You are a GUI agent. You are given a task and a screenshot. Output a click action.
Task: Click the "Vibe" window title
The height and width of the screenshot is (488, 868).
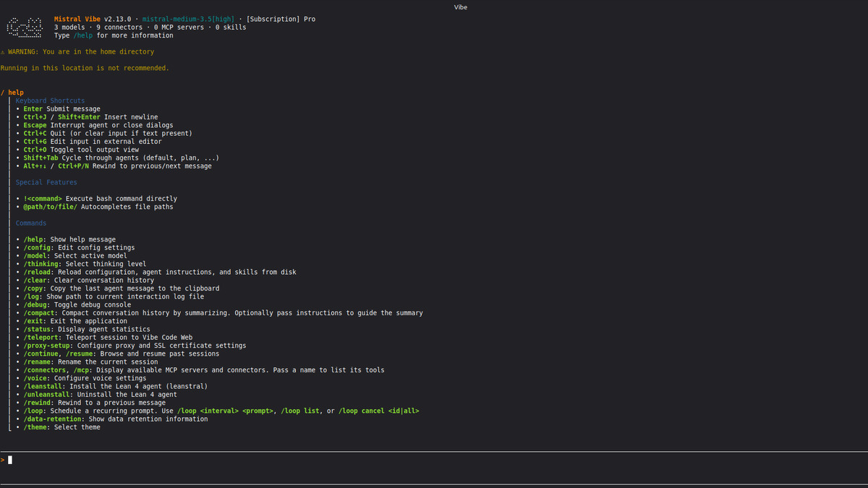(461, 7)
